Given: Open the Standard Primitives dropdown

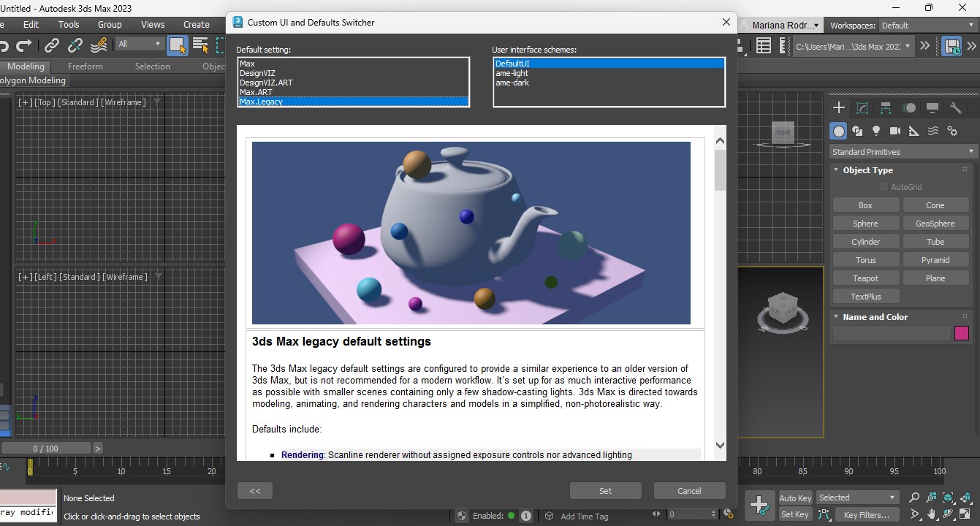Looking at the screenshot, I should click(903, 152).
